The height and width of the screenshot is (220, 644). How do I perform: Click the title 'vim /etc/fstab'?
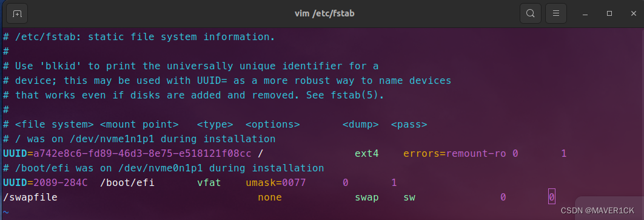(x=324, y=13)
